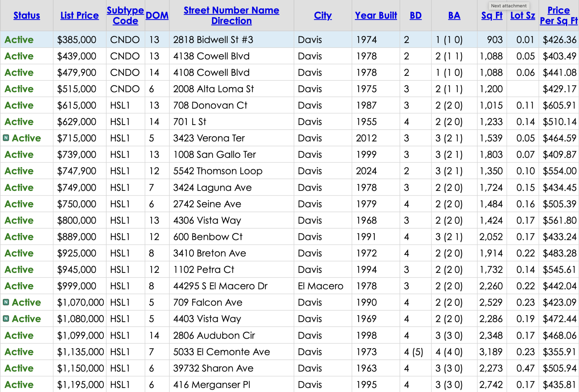Select the $1,135,000 El Cemonte Ave listing

(x=221, y=352)
